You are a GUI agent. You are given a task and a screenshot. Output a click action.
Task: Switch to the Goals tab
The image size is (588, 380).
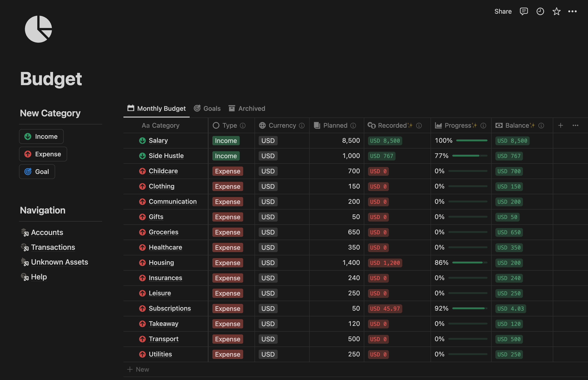[207, 108]
